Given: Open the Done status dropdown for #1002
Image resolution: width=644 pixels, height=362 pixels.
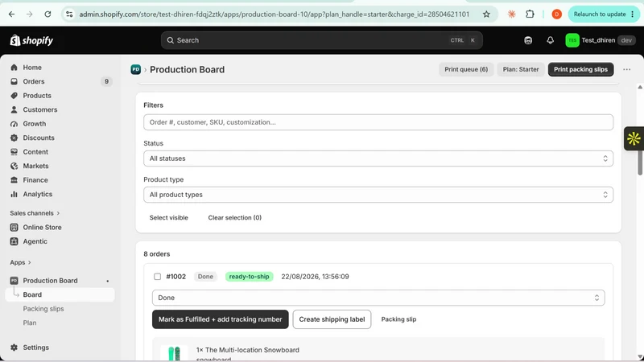Looking at the screenshot, I should [378, 298].
